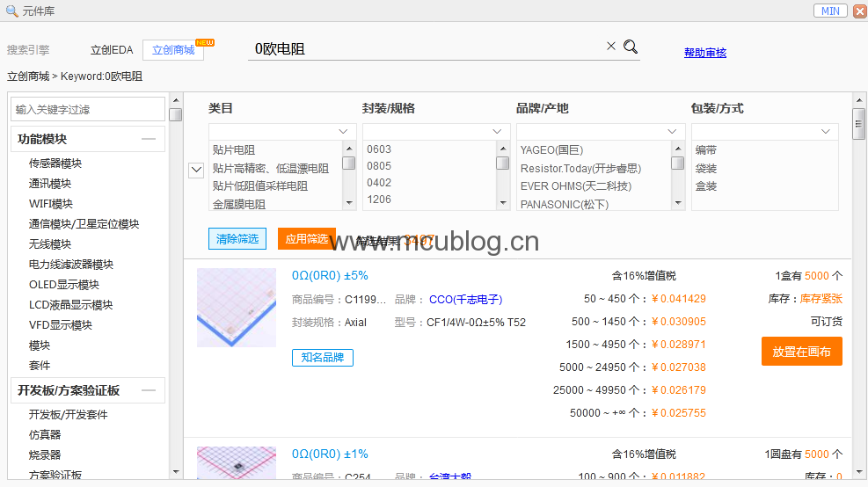868x487 pixels.
Task: Click 清除筛选 button
Action: (237, 238)
